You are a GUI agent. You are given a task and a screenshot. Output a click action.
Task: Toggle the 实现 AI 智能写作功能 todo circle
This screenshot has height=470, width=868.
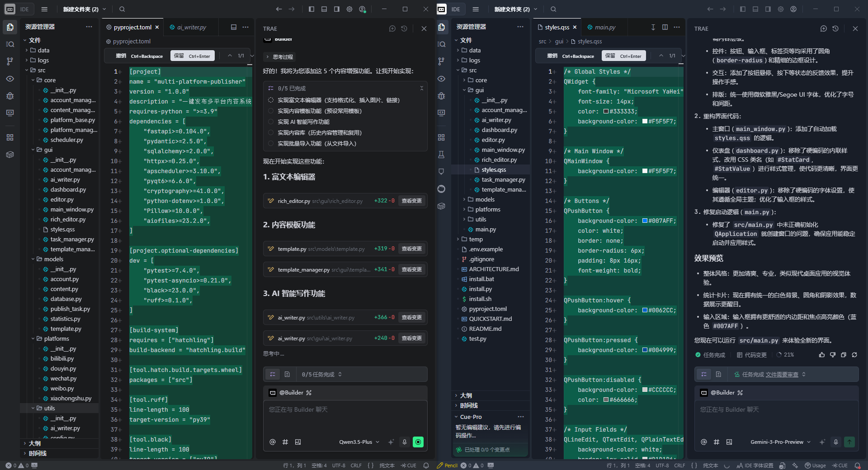coord(271,122)
